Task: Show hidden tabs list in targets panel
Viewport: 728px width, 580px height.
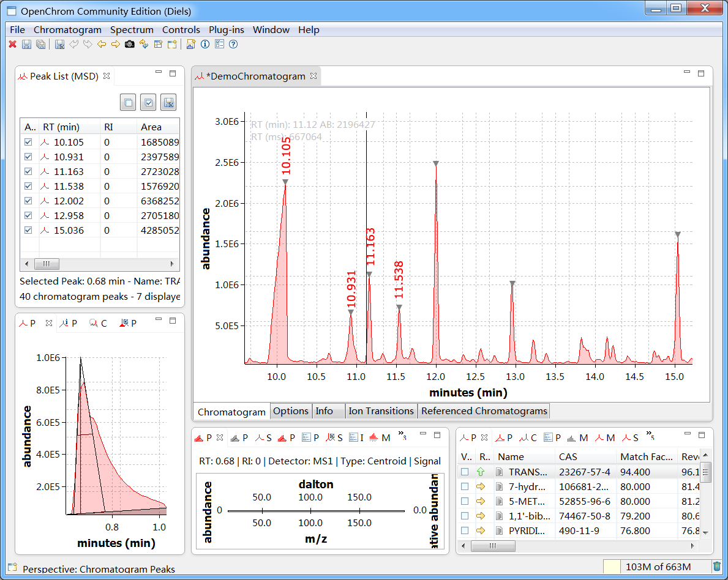Action: pyautogui.click(x=650, y=435)
